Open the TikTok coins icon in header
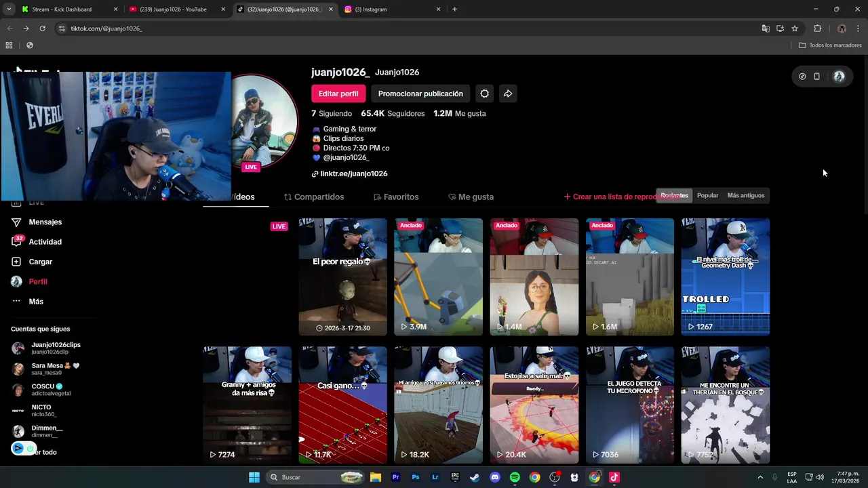 [x=802, y=77]
